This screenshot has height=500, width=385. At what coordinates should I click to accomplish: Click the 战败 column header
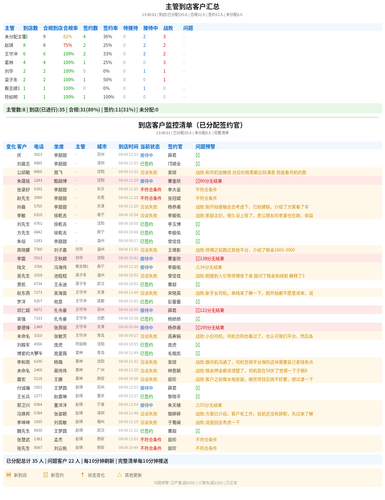click(x=168, y=28)
